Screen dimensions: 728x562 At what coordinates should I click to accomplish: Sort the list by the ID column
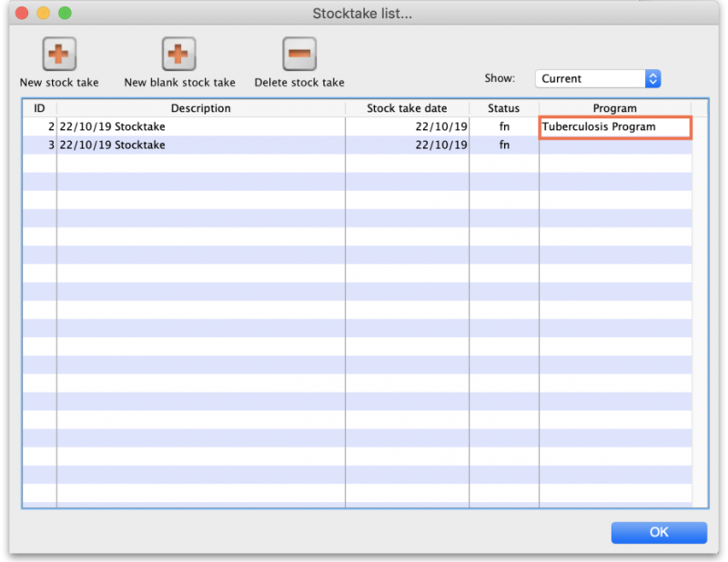[x=38, y=108]
